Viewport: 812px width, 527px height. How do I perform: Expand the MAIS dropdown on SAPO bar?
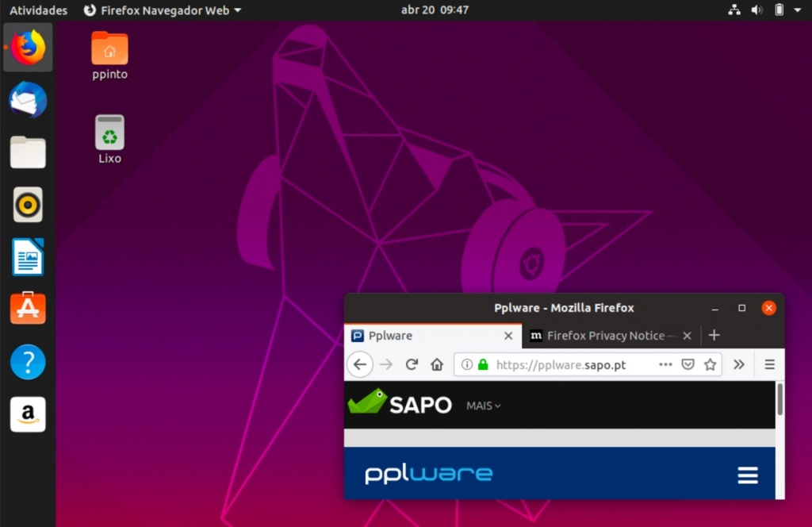(484, 406)
